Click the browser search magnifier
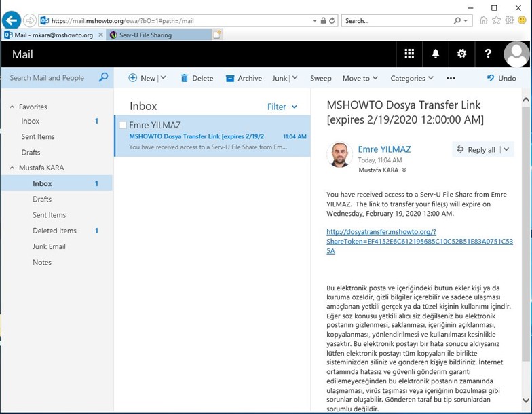Image resolution: width=532 pixels, height=414 pixels. click(x=457, y=20)
